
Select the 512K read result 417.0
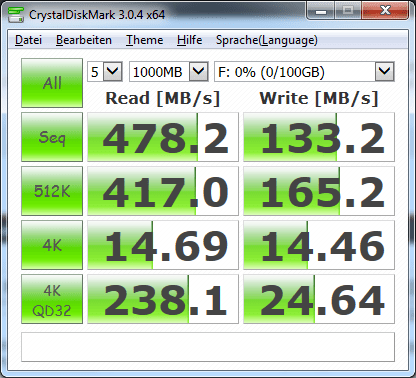[163, 191]
